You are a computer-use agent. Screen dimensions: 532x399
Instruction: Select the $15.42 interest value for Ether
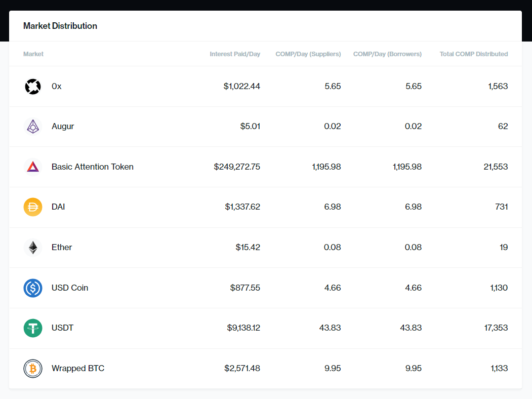248,247
